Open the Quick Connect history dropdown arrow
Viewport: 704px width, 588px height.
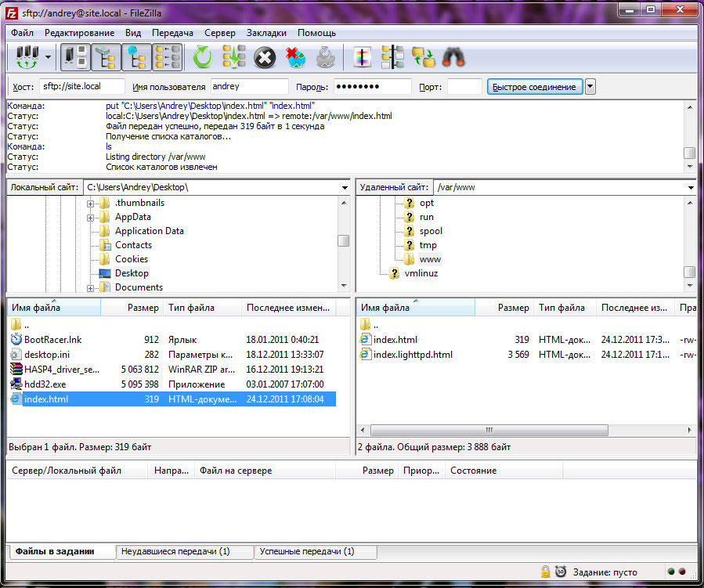click(590, 87)
